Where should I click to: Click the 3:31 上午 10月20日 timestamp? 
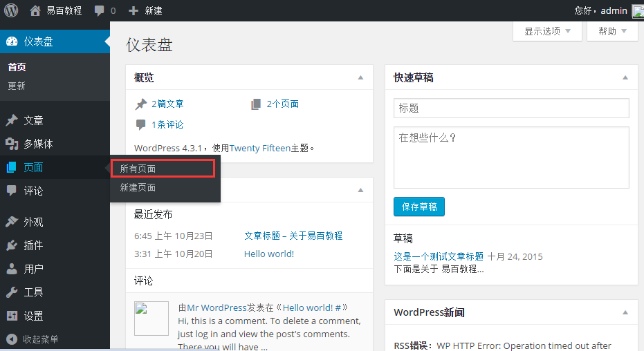click(174, 254)
